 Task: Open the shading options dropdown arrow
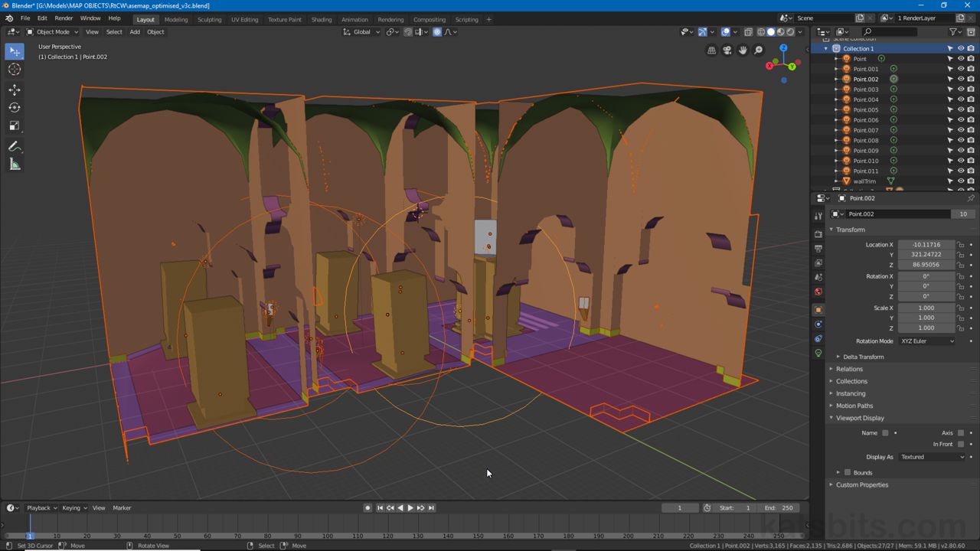[802, 32]
